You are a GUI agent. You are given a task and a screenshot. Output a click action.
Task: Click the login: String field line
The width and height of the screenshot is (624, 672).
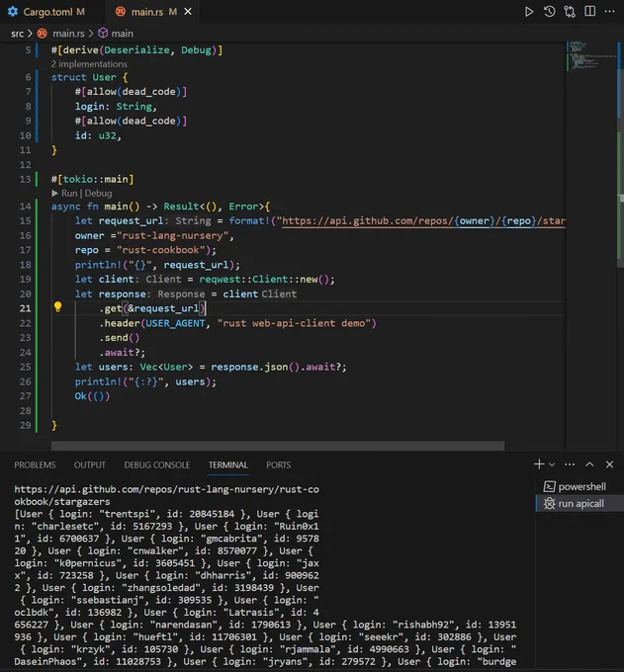(x=116, y=107)
